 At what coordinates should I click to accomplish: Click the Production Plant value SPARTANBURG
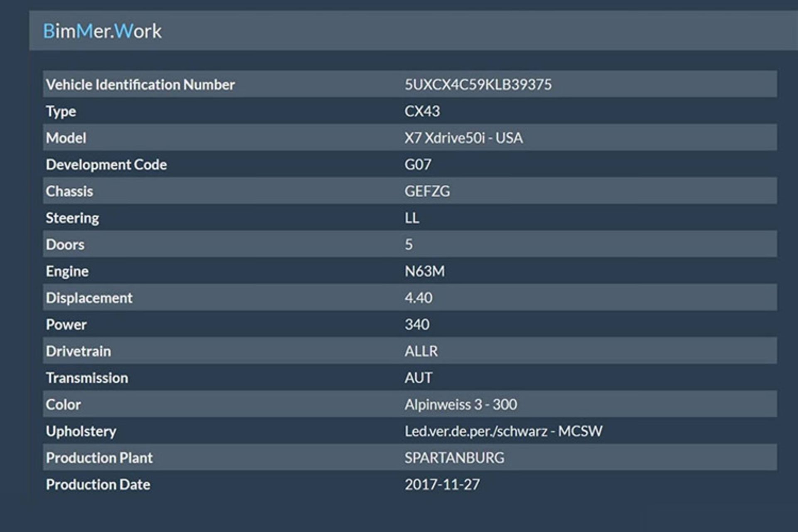pyautogui.click(x=454, y=458)
